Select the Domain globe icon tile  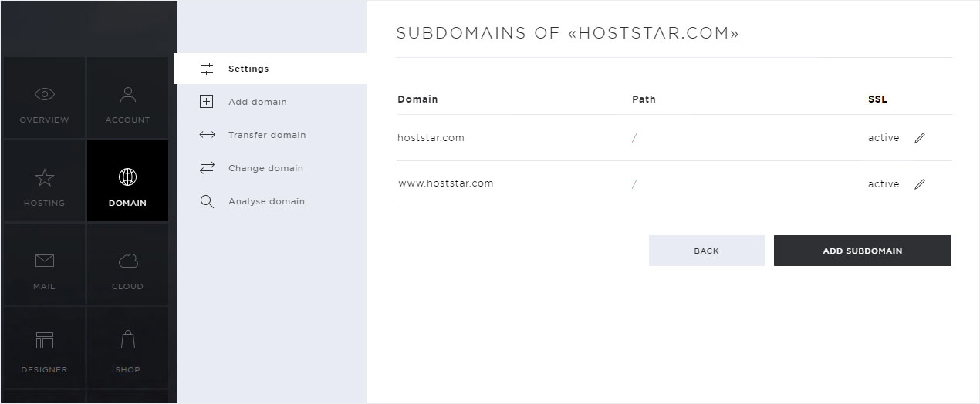tap(127, 180)
